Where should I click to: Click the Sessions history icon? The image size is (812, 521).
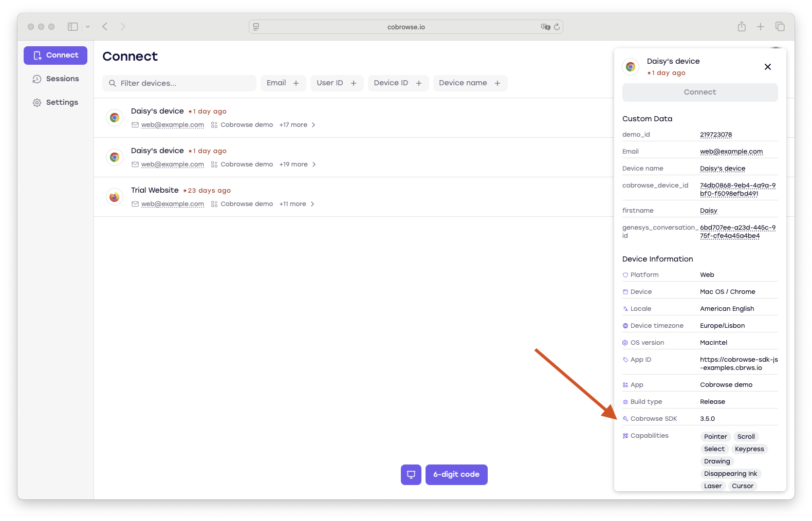tap(37, 79)
